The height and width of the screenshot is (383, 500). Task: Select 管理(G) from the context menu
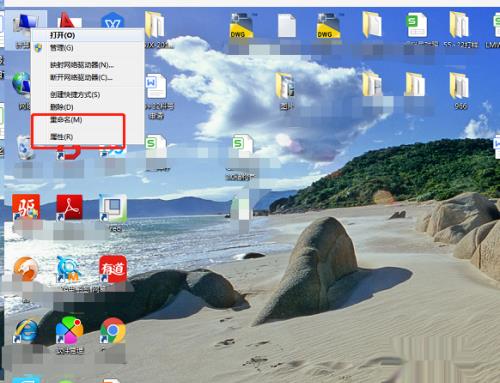[62, 48]
